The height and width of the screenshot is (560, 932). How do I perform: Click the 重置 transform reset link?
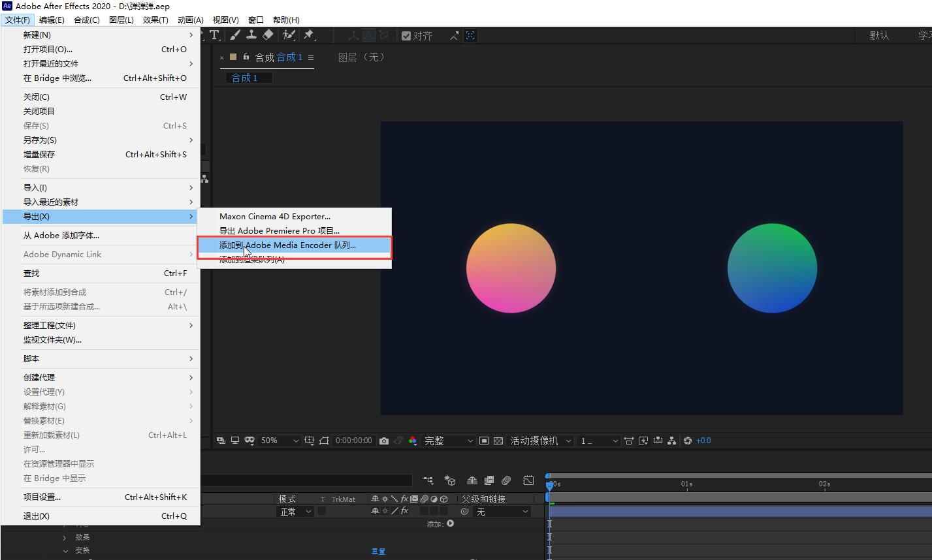[378, 551]
